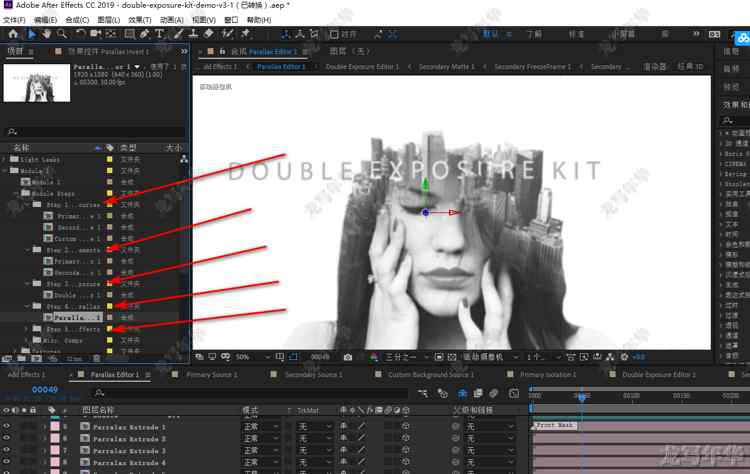
Task: Open the active camera view dropdown
Action: pyautogui.click(x=490, y=357)
